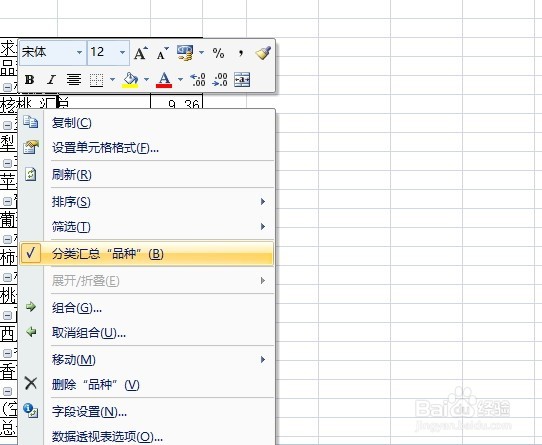Open borders dropdown arrow
Viewport: 542px width, 445px height.
click(112, 80)
